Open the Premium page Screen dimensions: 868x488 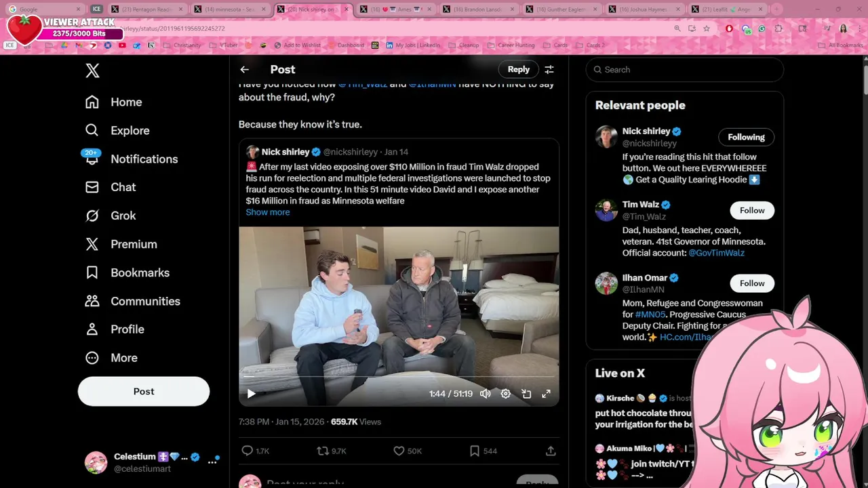[x=121, y=244]
